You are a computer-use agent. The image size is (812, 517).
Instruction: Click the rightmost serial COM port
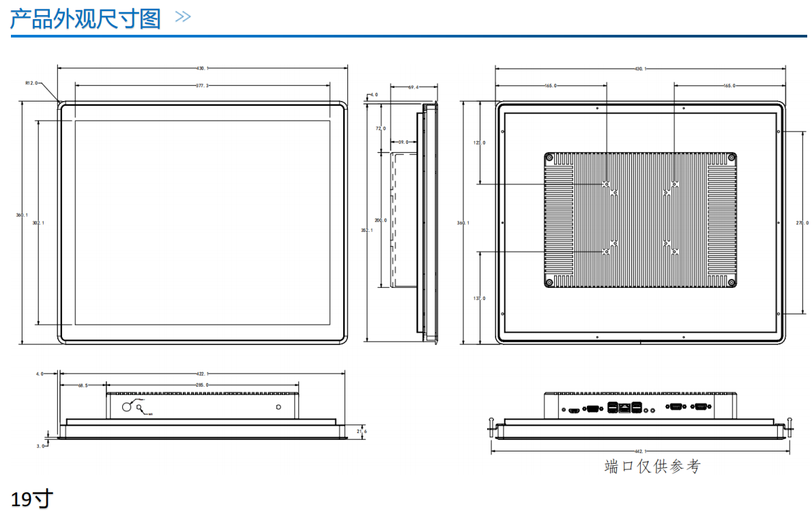700,408
